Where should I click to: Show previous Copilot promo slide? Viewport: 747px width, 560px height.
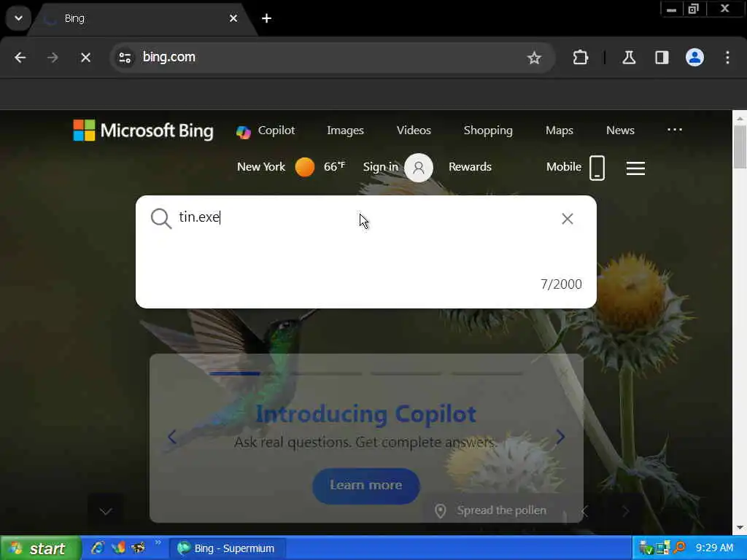click(172, 437)
